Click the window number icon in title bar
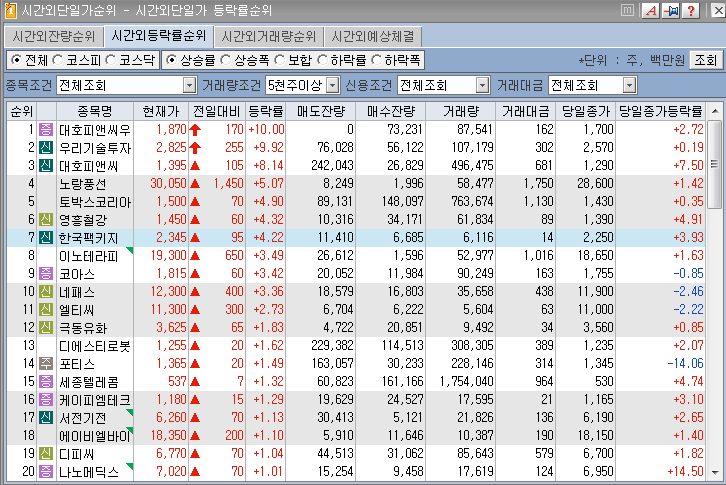This screenshot has width=726, height=485. pos(10,10)
